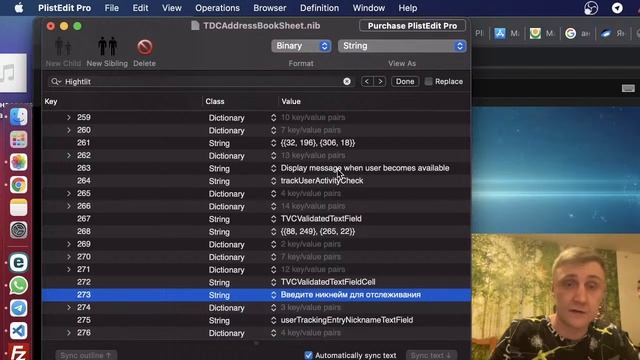
Task: Expand row 269 dictionary
Action: (69, 244)
